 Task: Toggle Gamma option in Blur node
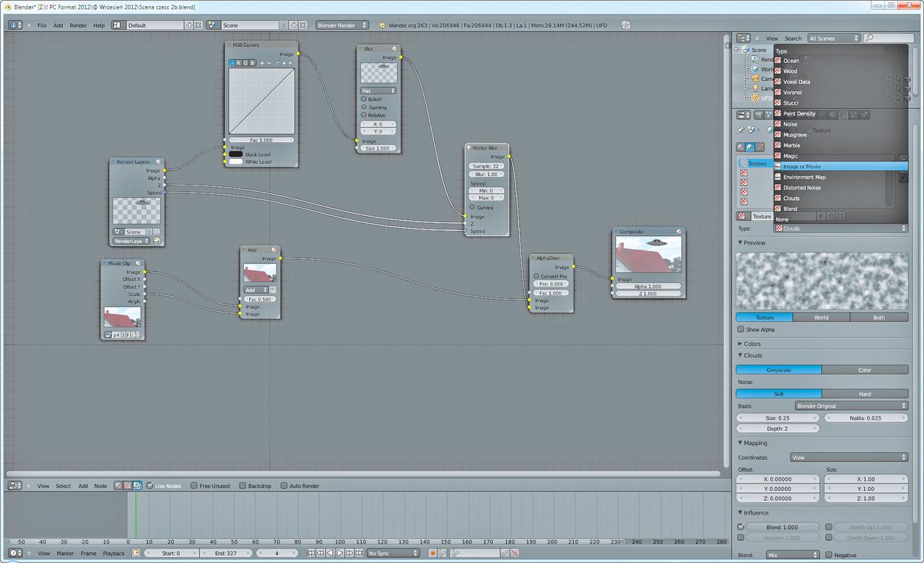click(x=364, y=108)
